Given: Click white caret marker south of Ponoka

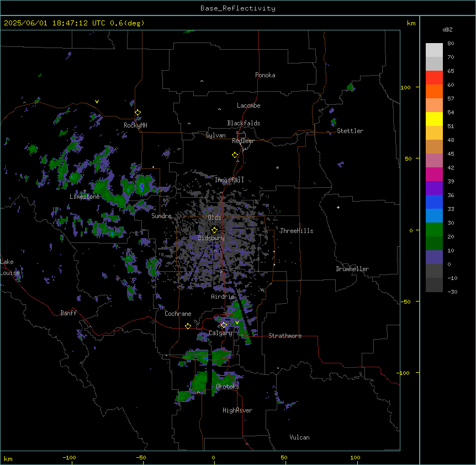Looking at the screenshot, I should point(202,81).
